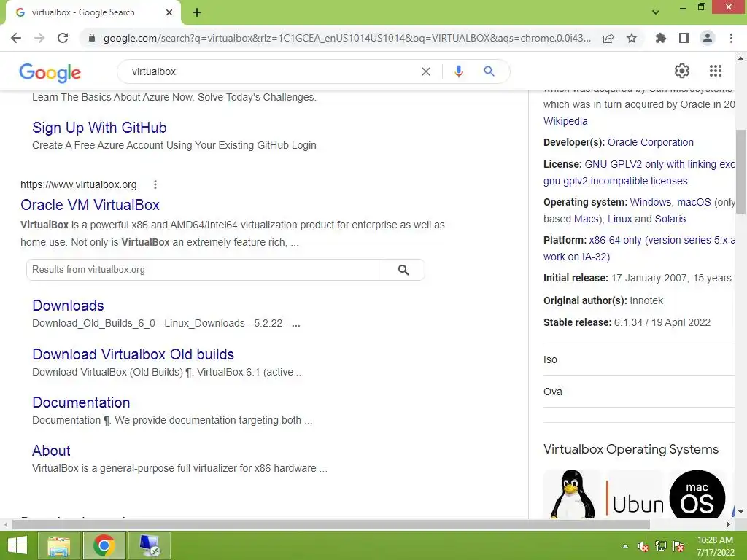Click the horizontal scrollbar right arrow
This screenshot has width=747, height=560.
[x=729, y=525]
